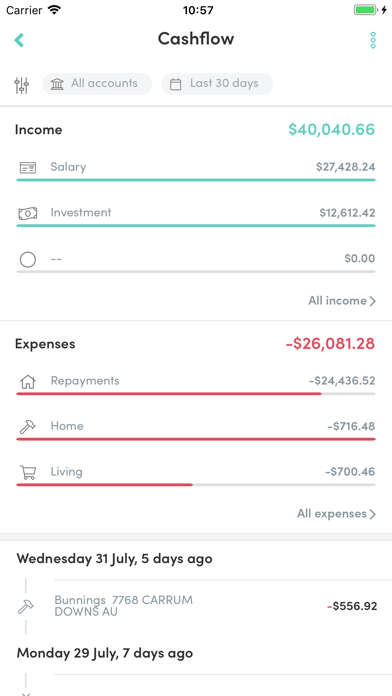Open the three-dot options menu
This screenshot has width=392, height=696.
tap(373, 40)
